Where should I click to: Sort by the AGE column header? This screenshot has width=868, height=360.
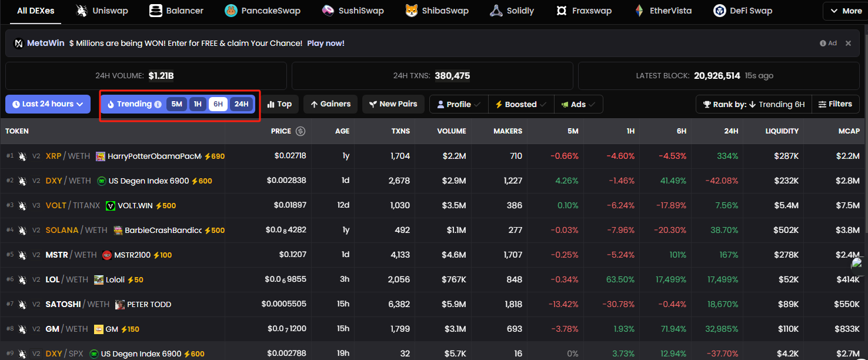(342, 131)
